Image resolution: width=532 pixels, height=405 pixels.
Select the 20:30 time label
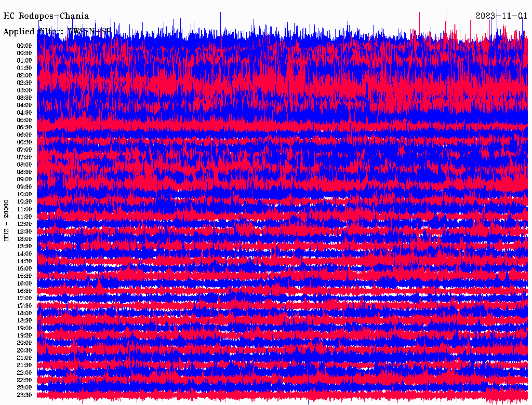click(x=24, y=350)
